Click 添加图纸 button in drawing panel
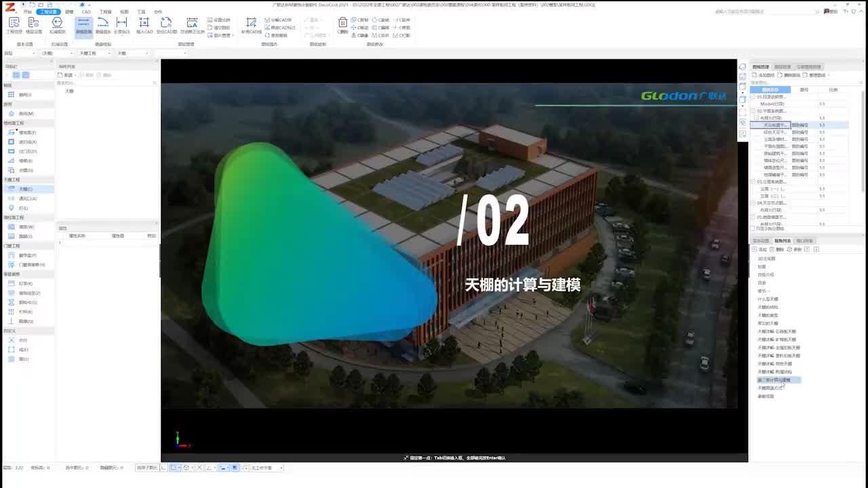This screenshot has height=488, width=868. click(x=764, y=75)
